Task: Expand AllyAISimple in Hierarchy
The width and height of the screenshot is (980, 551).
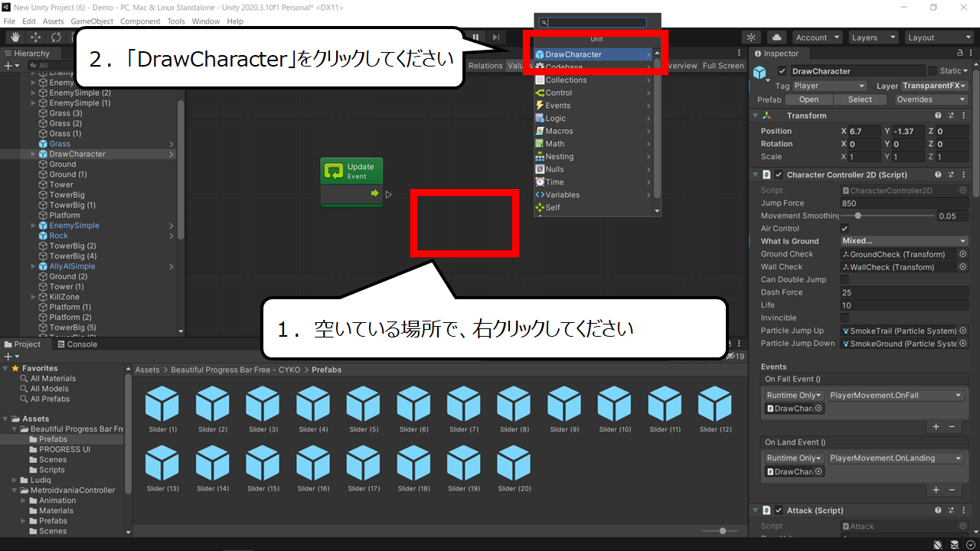Action: point(33,266)
